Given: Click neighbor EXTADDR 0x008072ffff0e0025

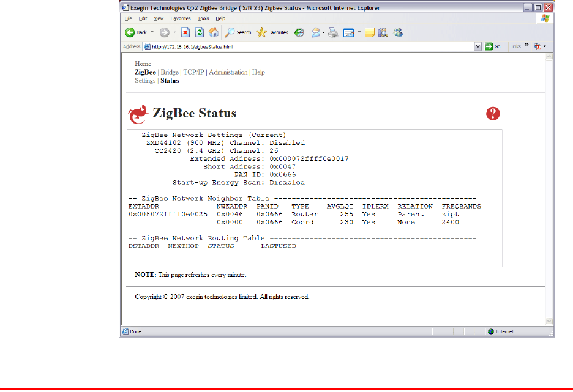Looking at the screenshot, I should pyautogui.click(x=168, y=214).
